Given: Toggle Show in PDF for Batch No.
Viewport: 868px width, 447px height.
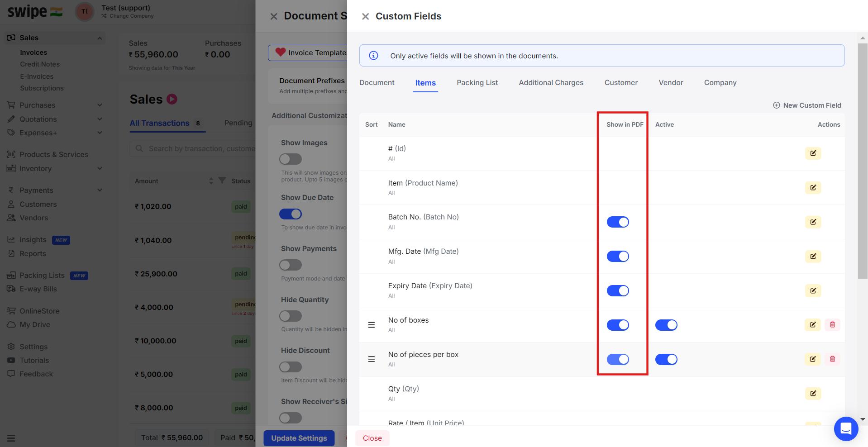Looking at the screenshot, I should 618,222.
